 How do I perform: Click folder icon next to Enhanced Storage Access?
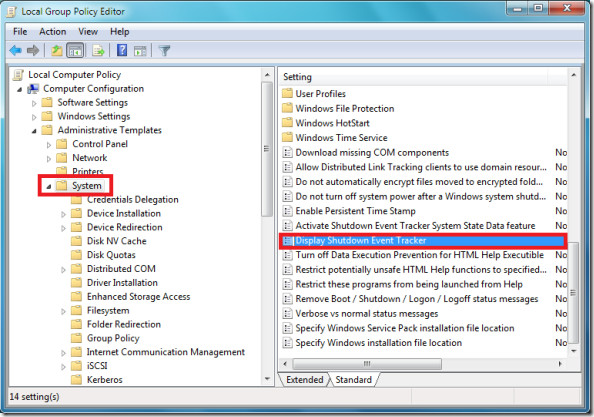pos(77,296)
